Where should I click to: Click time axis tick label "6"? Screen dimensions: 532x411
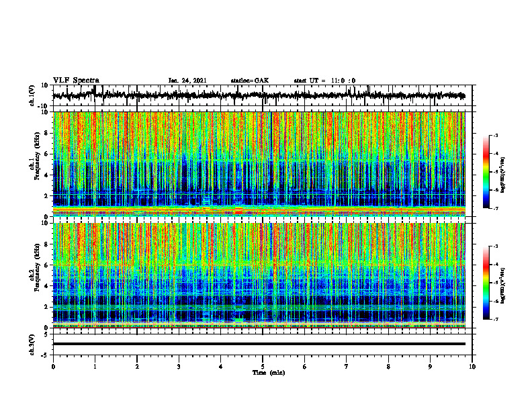(x=305, y=367)
